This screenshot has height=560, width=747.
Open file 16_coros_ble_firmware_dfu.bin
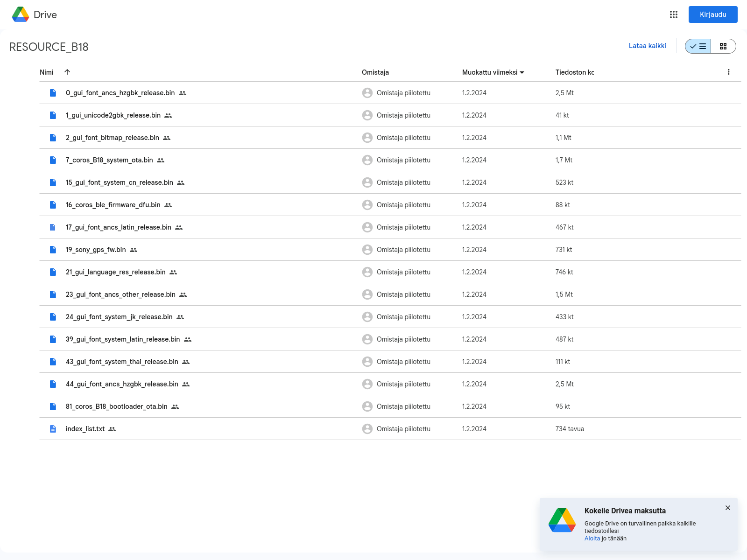point(113,205)
